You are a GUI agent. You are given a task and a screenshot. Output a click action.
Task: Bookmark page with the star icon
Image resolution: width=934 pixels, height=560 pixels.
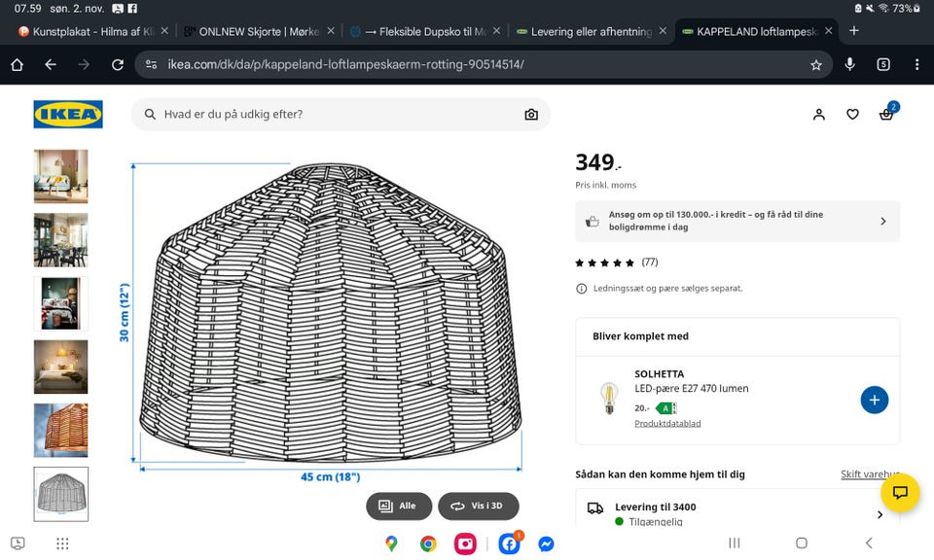[816, 65]
